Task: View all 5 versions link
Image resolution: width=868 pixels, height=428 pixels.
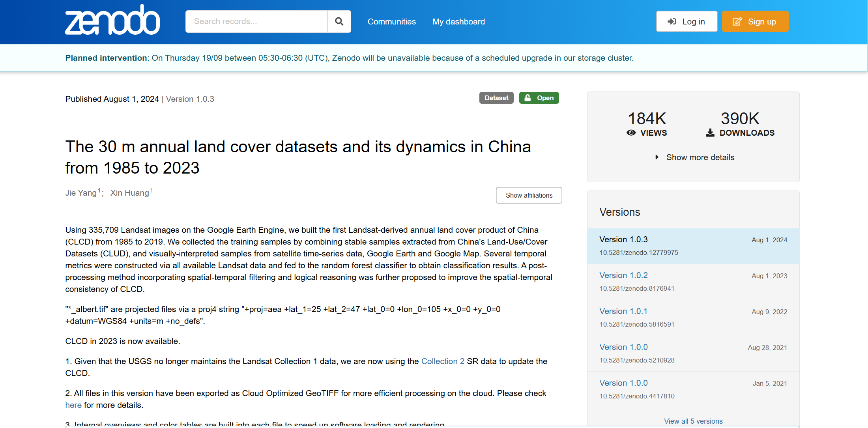Action: 693,421
